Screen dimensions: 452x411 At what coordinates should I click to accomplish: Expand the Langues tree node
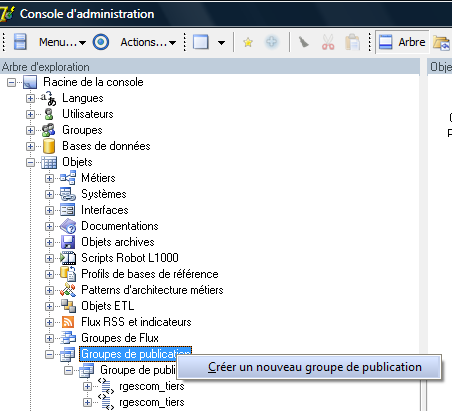click(30, 98)
